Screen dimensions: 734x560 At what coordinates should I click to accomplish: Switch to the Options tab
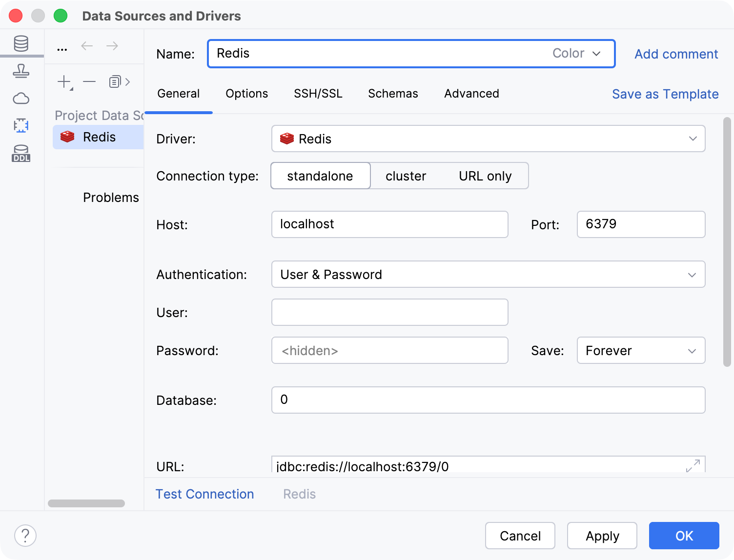247,94
